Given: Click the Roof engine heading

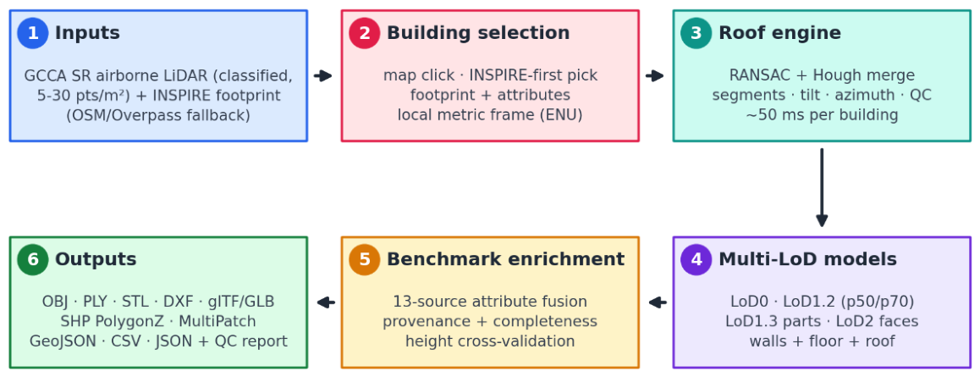Looking at the screenshot, I should click(780, 33).
